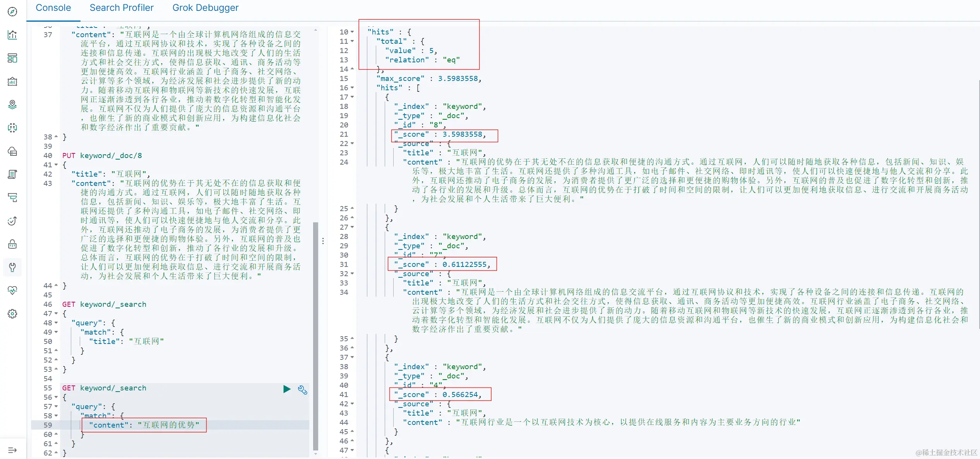Open the Grok Debugger tab
This screenshot has height=459, width=980.
tap(206, 7)
